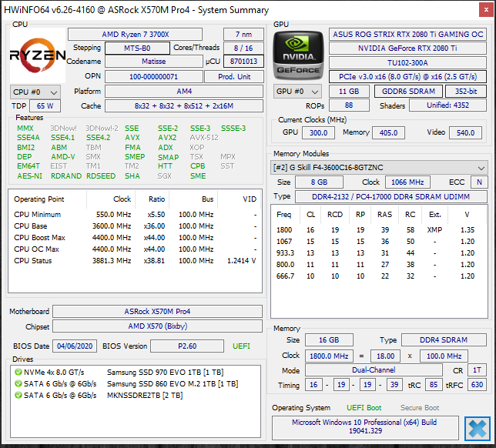This screenshot has height=448, width=496.
Task: Click the Ryzen CPU logo
Action: coord(38,55)
